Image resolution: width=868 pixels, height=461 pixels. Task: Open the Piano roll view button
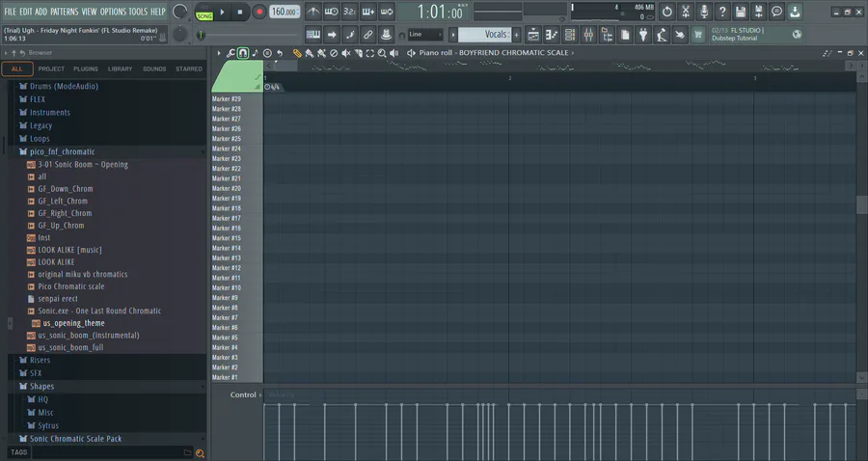tap(552, 35)
